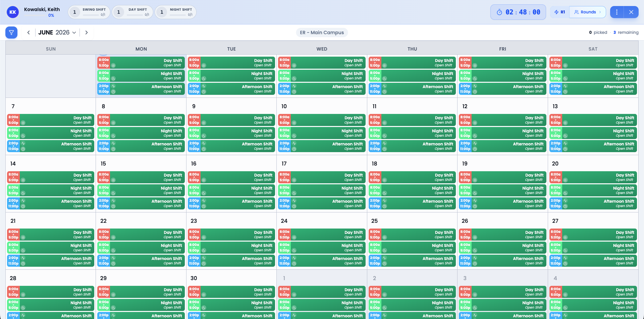Go to previous month arrow
644x319 pixels.
tap(29, 33)
